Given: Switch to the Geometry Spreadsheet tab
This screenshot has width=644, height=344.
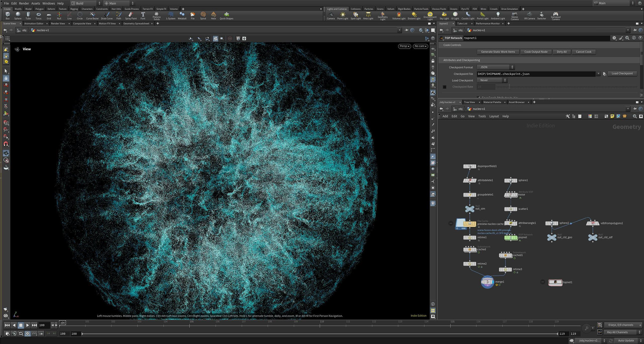Looking at the screenshot, I should (x=136, y=24).
